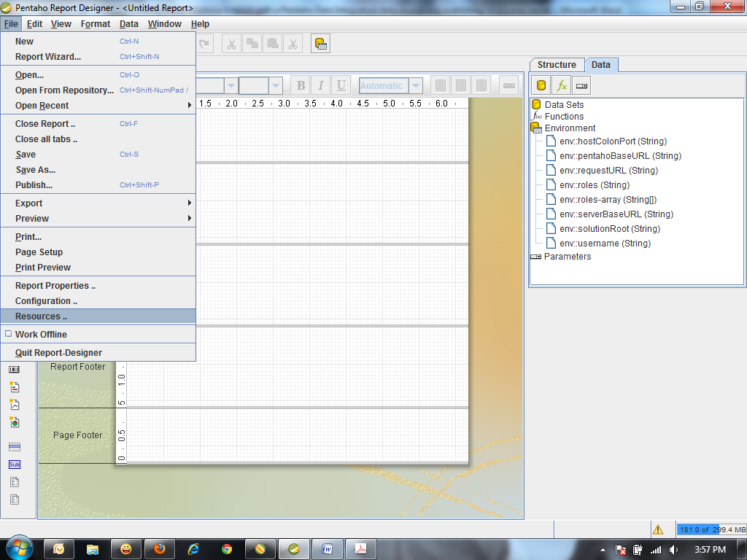Screen dimensions: 747x560
Task: Click the hyperlink chain icon
Action: (508, 86)
